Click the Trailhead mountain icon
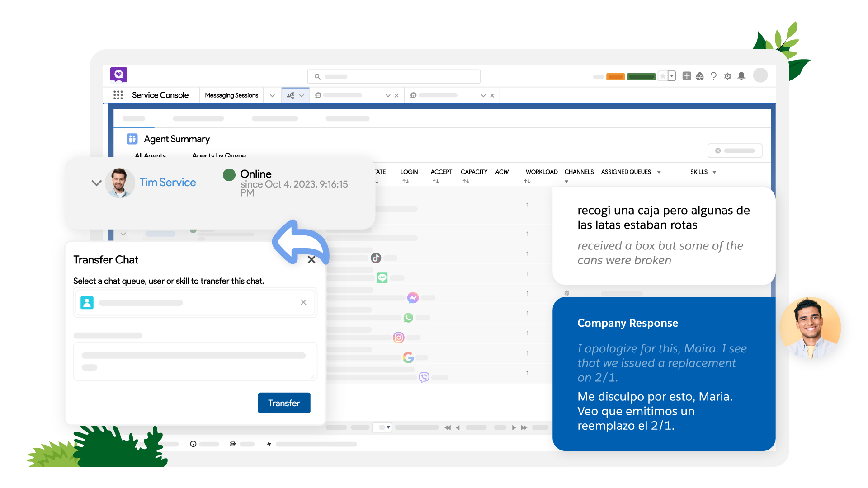The width and height of the screenshot is (868, 488). (x=700, y=76)
